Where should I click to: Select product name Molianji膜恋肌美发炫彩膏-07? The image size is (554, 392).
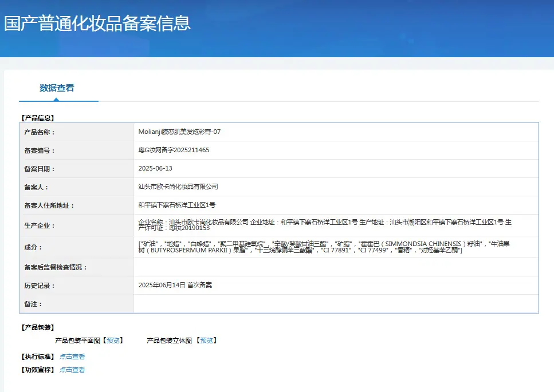(179, 132)
